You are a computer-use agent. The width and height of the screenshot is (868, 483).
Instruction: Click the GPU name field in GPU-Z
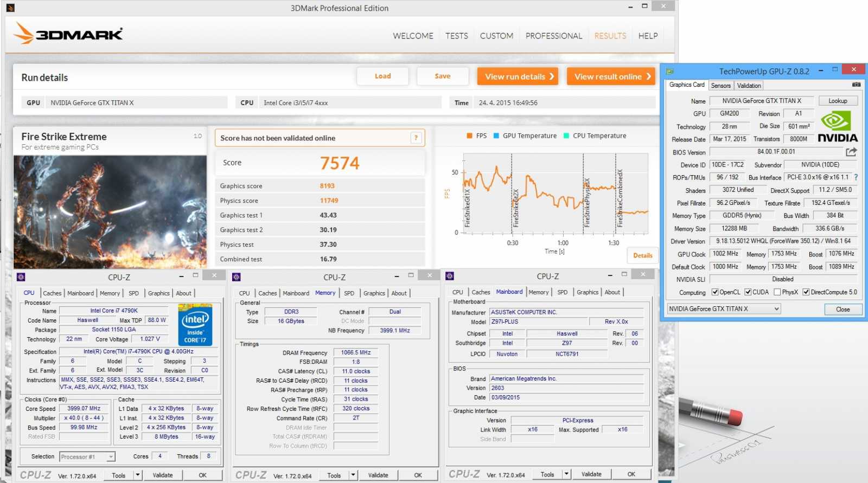point(761,101)
